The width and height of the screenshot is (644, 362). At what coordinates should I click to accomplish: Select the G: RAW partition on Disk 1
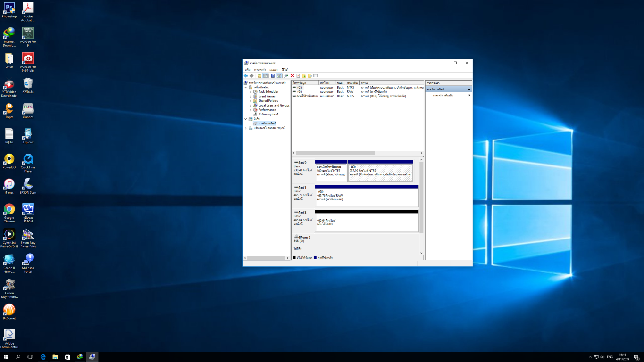[367, 197]
